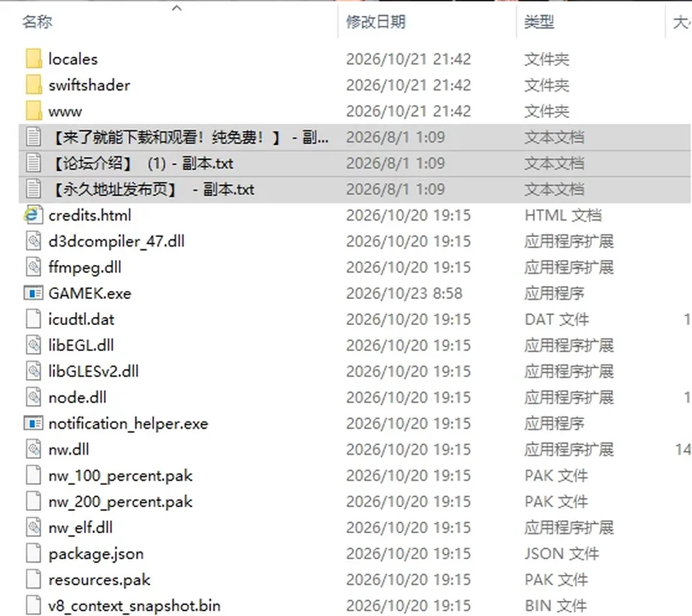Viewport: 692px width, 616px height.
Task: Click the nw_200_percent.pak file icon
Action: [34, 501]
